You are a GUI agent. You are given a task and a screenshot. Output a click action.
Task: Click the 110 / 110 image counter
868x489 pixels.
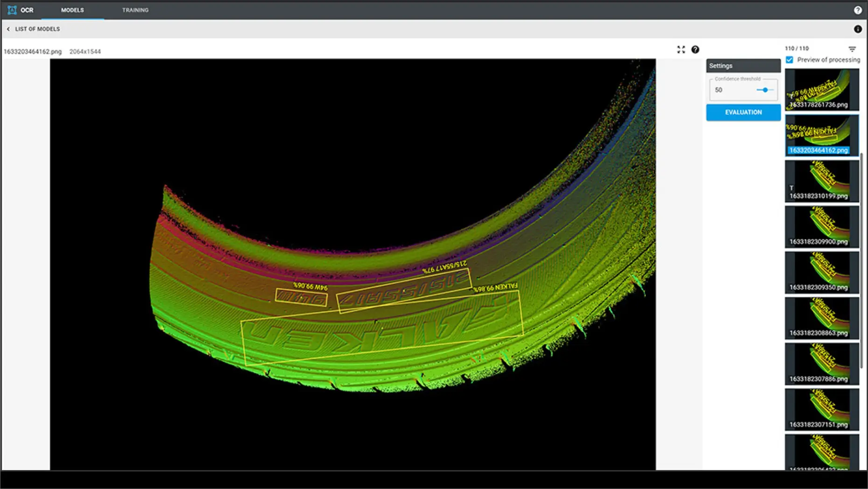[797, 49]
